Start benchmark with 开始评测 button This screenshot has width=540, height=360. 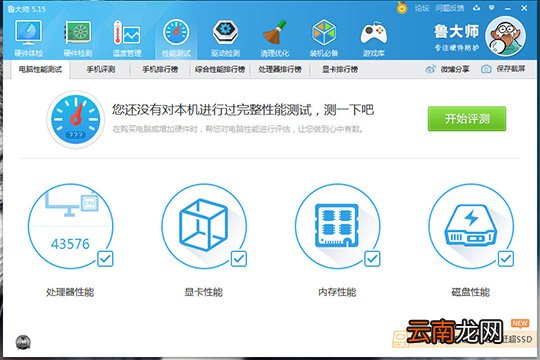[x=467, y=119]
